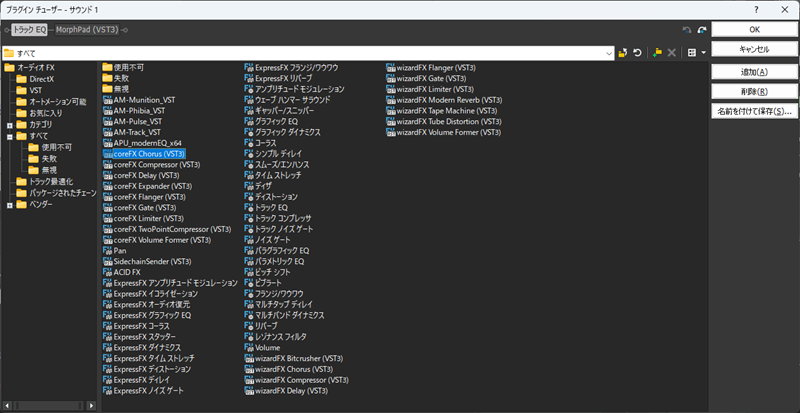
Task: Click the move plugin left arrow icon
Action: coord(687,30)
